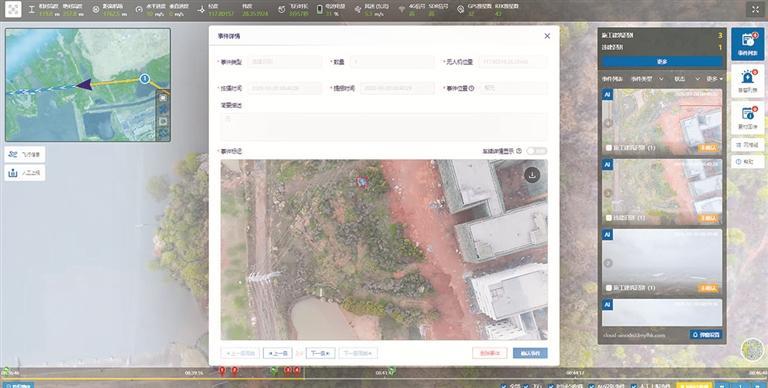Viewport: 768px width, 388px height.
Task: Click the flight time clock icon
Action: [x=282, y=9]
